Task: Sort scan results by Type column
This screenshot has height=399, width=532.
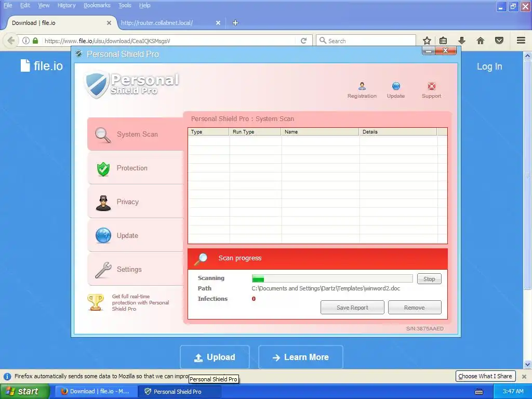Action: point(208,131)
